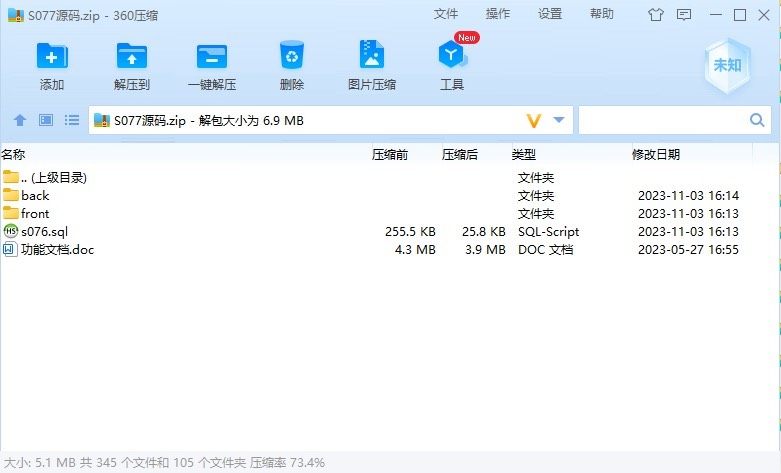Select the parent directory folder icon
This screenshot has height=473, width=781.
10,177
